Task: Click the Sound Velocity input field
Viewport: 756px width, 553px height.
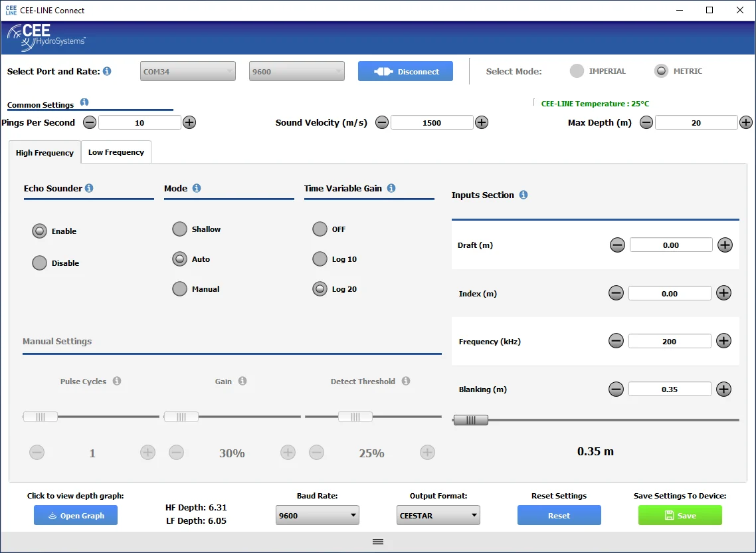Action: (x=432, y=122)
